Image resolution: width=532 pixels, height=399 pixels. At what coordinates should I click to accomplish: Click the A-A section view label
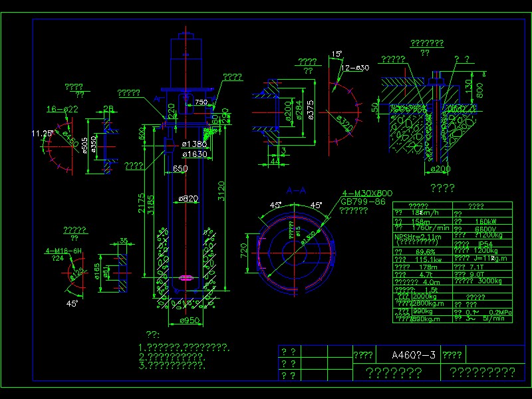(296, 190)
